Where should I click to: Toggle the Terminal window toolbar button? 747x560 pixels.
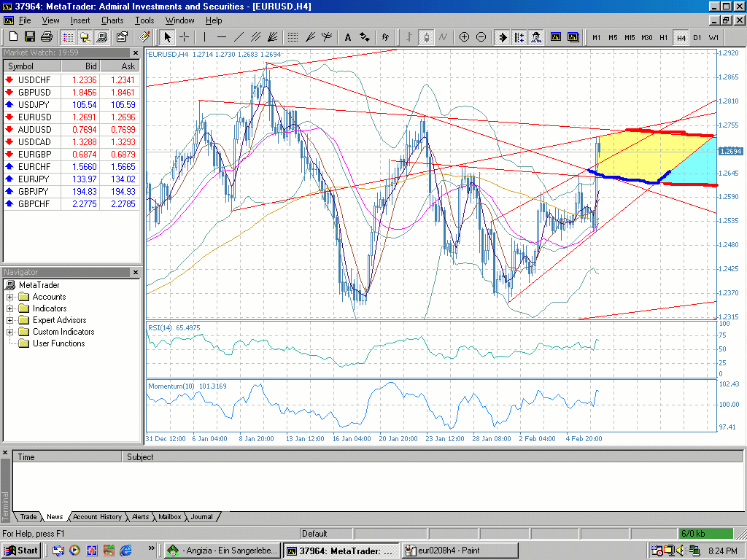click(x=101, y=36)
